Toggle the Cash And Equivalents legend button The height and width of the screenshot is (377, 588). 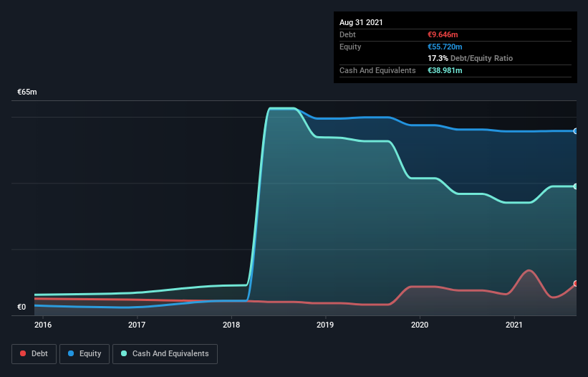pyautogui.click(x=165, y=354)
